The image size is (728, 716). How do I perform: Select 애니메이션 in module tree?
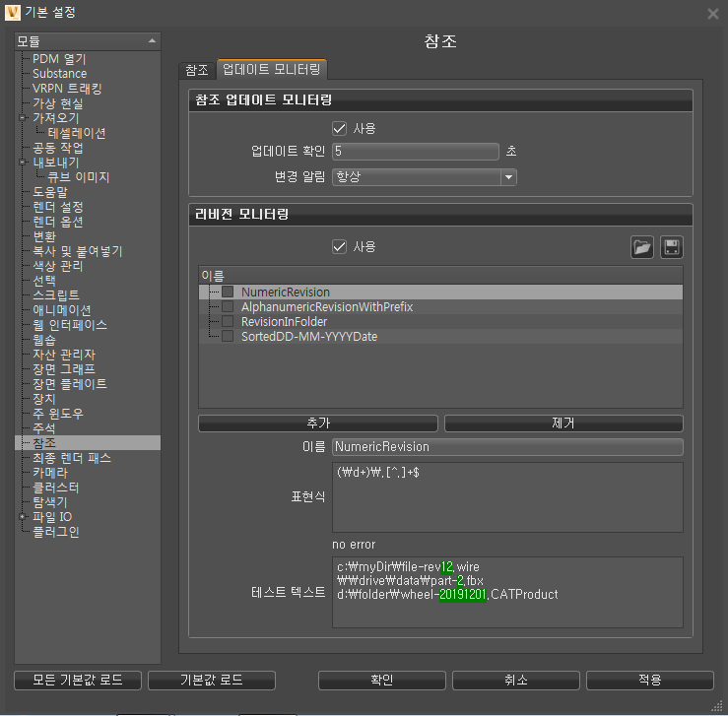[62, 310]
